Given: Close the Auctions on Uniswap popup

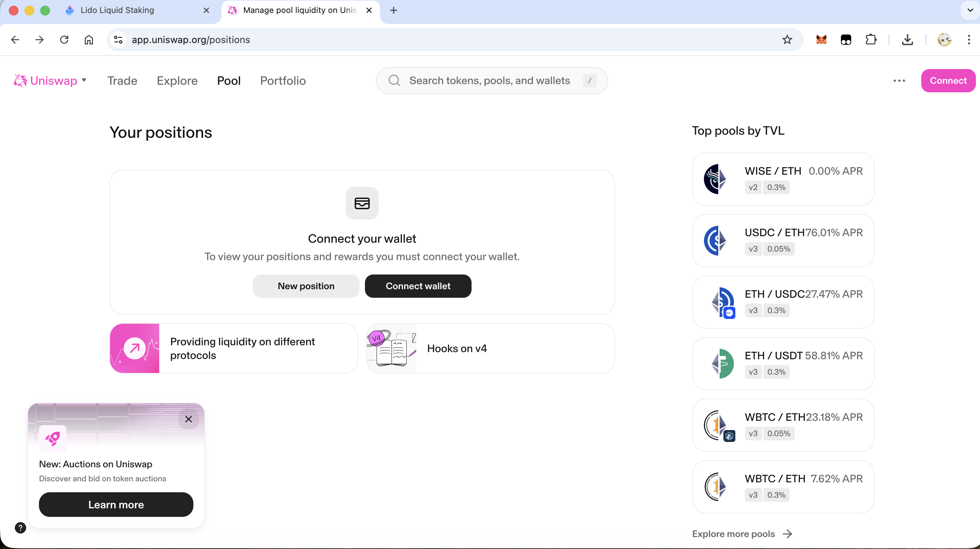Looking at the screenshot, I should [188, 419].
